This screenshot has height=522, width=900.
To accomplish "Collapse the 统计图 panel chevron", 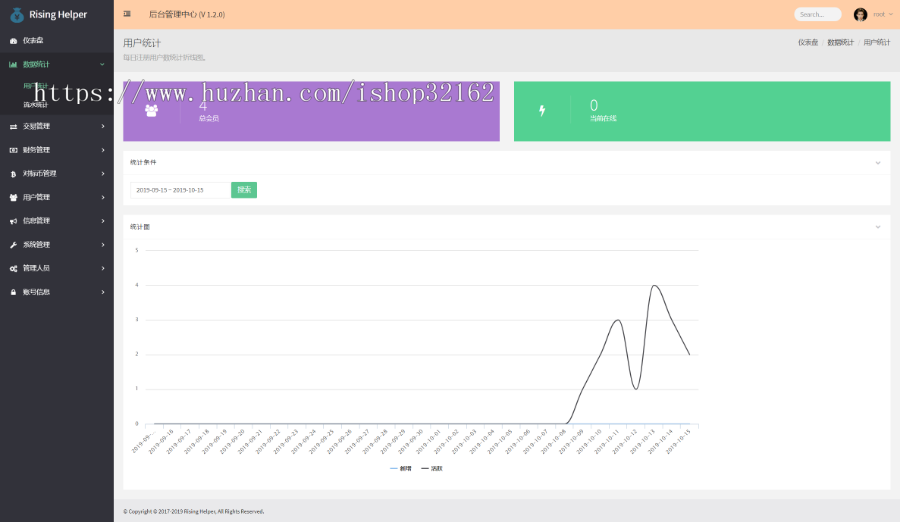I will [878, 227].
